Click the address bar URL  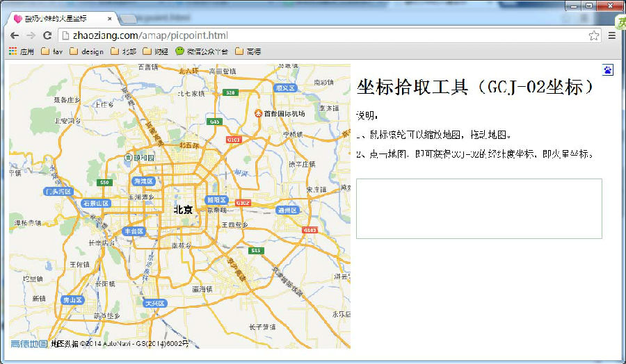[x=150, y=35]
